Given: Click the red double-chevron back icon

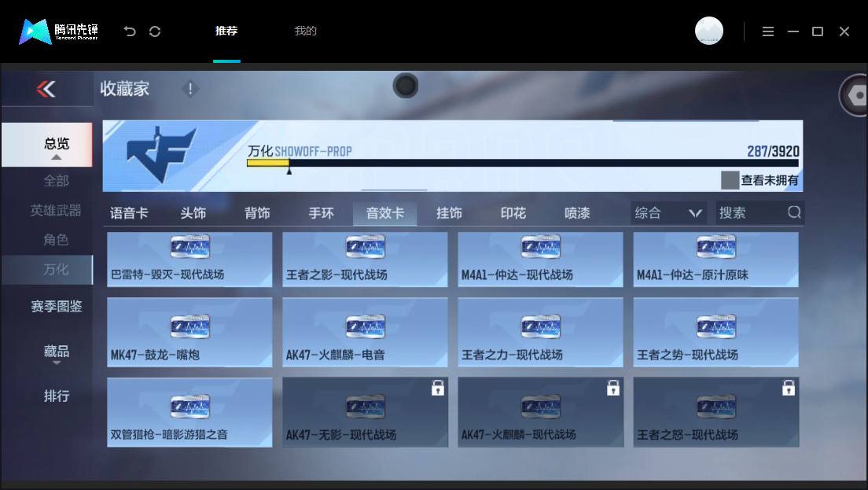Looking at the screenshot, I should [x=46, y=89].
